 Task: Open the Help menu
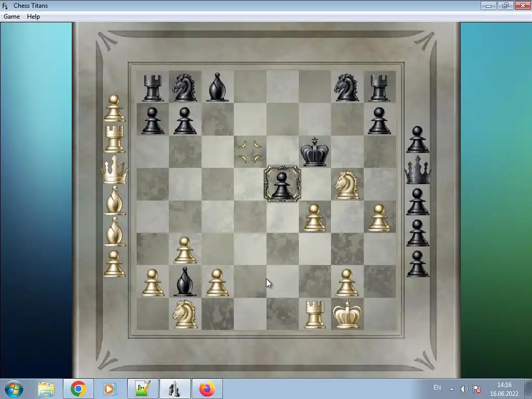pos(33,17)
